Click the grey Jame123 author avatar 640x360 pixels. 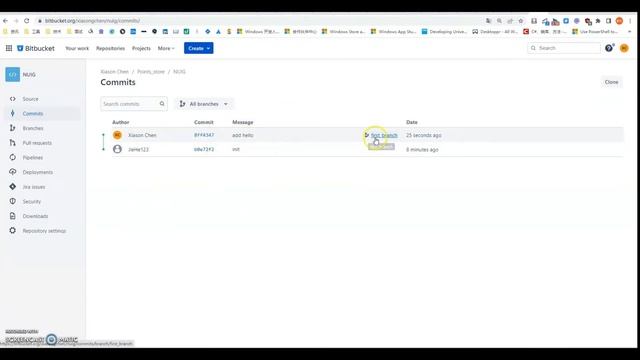[x=117, y=149]
